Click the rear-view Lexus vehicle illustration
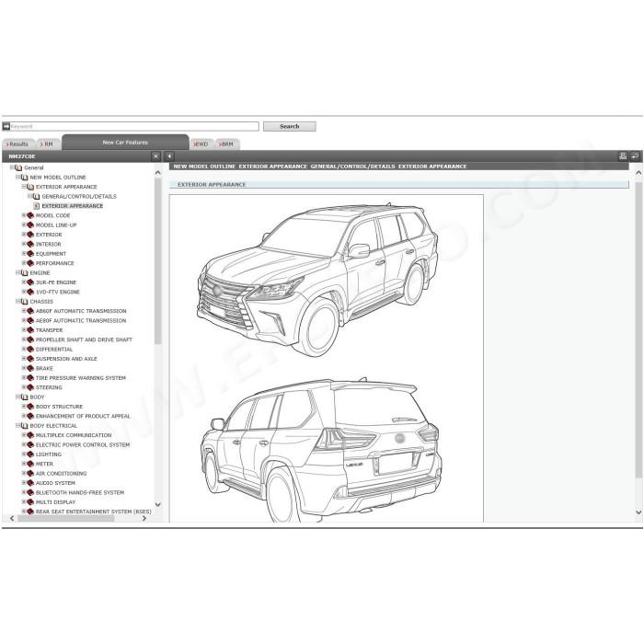The height and width of the screenshot is (644, 644). 321,450
